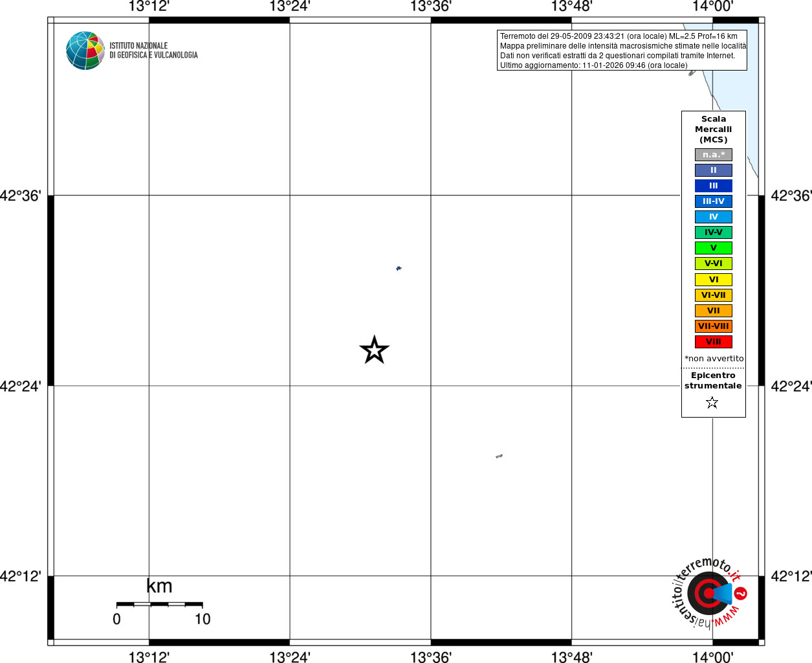Viewport: 812px width, 663px height.
Task: Click the small blue intensity marker
Action: [399, 268]
